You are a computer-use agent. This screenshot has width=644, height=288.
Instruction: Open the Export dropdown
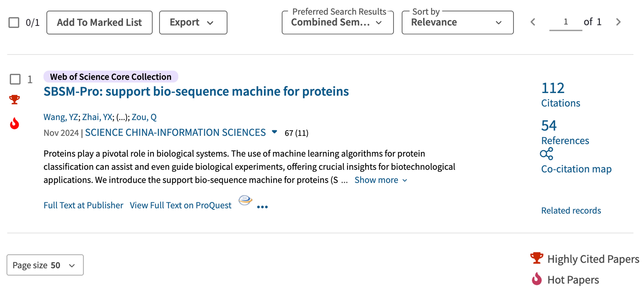pyautogui.click(x=193, y=23)
